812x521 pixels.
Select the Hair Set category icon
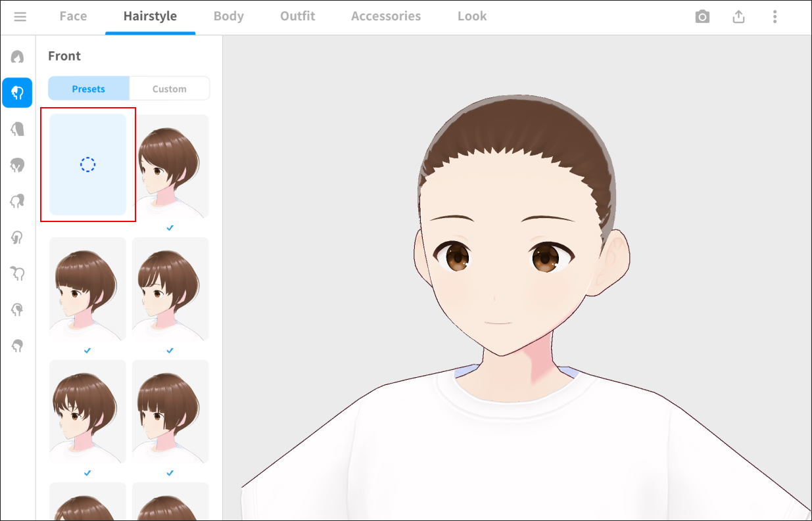pyautogui.click(x=17, y=57)
